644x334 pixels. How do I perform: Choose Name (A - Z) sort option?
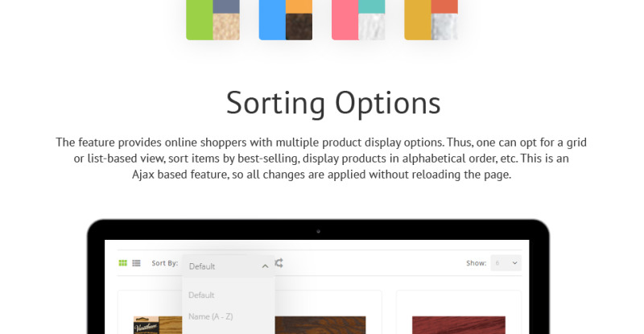(211, 316)
